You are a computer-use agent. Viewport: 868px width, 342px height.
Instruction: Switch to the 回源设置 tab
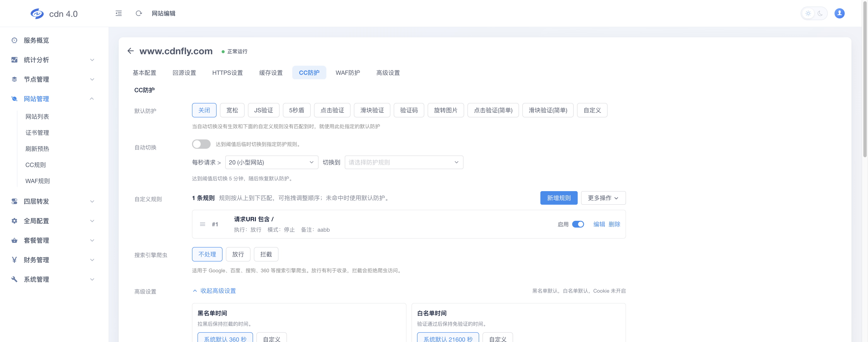pyautogui.click(x=184, y=73)
